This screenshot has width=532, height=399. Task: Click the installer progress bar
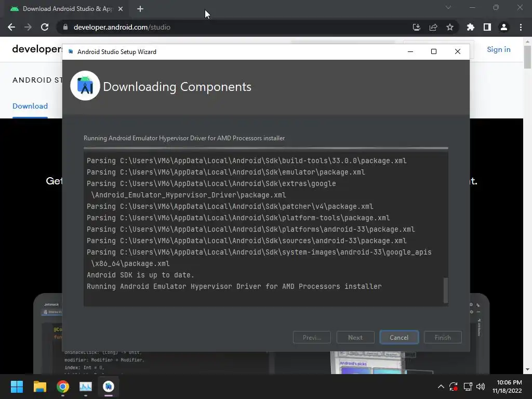click(x=265, y=148)
